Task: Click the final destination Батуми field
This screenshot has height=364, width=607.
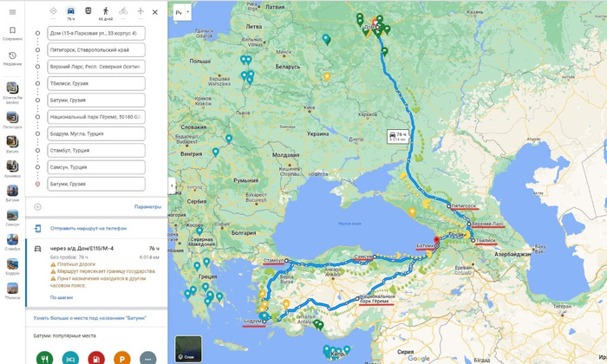Action: 96,184
